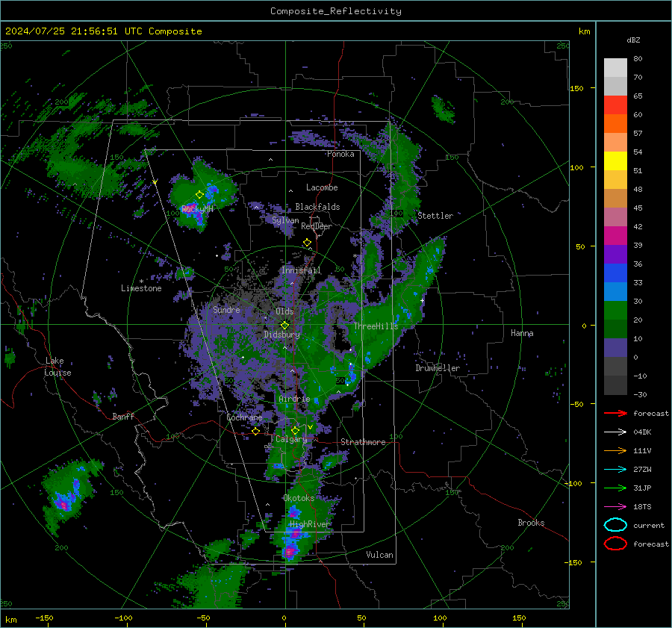Select the 51 dBZ yellow color swatch
Screen dimensions: 672x628
tap(615, 161)
